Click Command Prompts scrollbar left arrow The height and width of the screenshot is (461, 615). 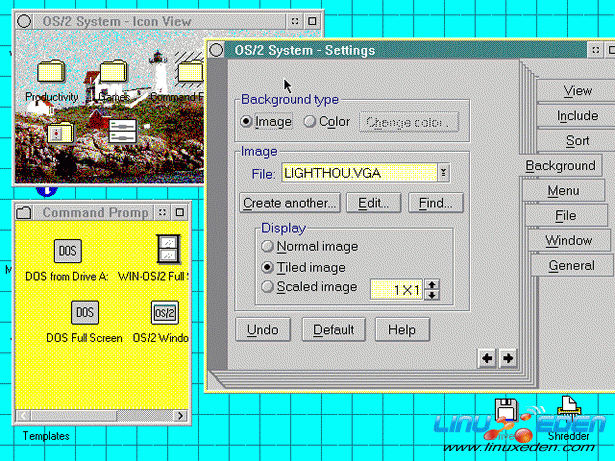24,415
